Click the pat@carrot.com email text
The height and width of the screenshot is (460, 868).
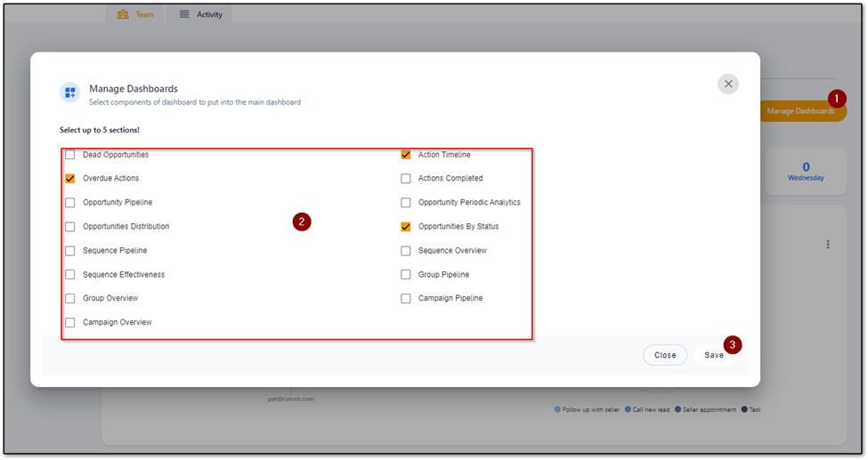click(290, 399)
